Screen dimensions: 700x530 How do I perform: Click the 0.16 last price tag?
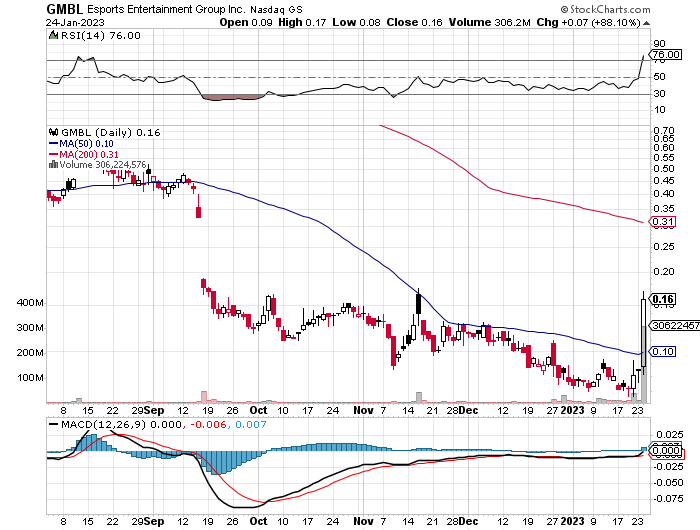662,299
